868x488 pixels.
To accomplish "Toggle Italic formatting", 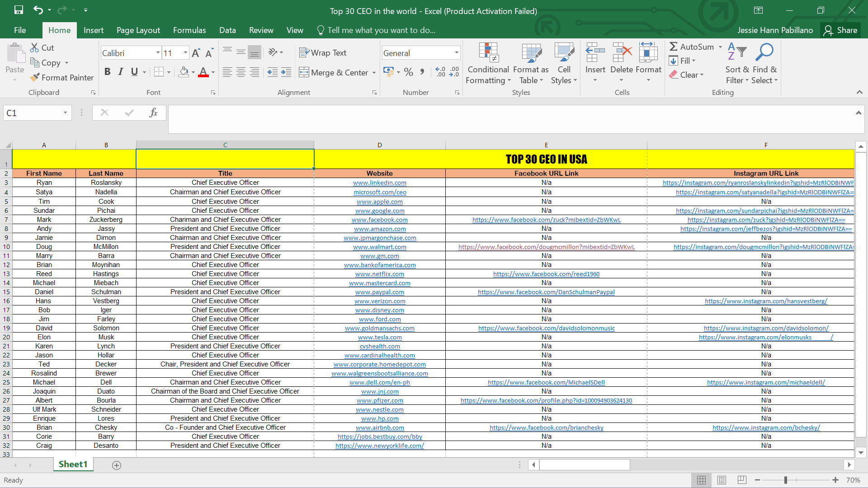I will point(121,72).
